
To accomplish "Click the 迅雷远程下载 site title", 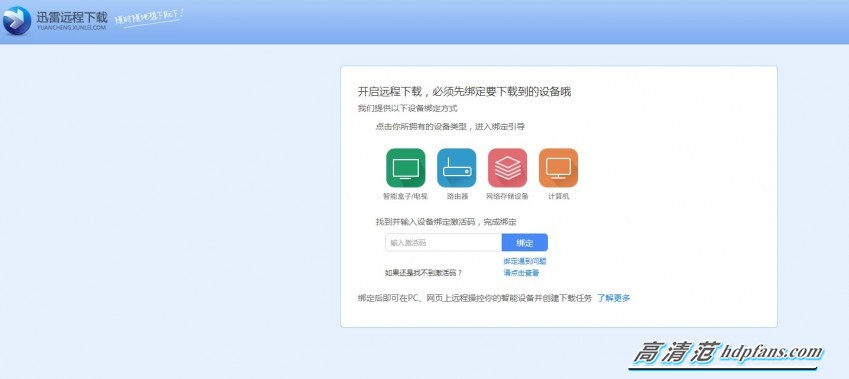I will pyautogui.click(x=71, y=17).
